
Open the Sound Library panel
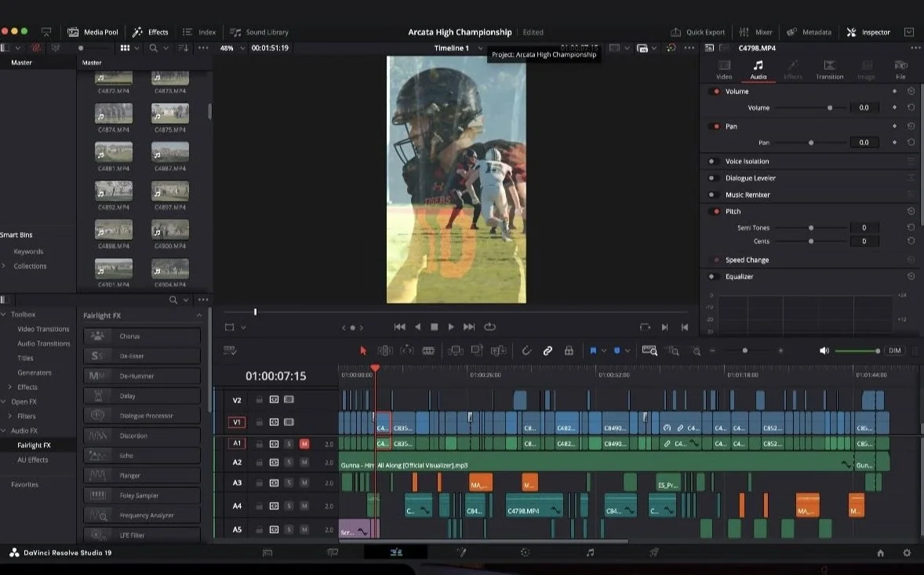[260, 32]
